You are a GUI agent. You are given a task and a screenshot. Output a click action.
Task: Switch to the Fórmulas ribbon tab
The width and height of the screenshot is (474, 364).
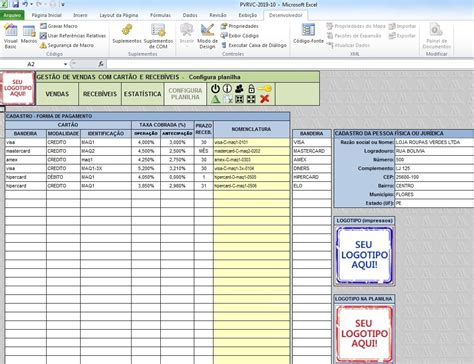[160, 15]
